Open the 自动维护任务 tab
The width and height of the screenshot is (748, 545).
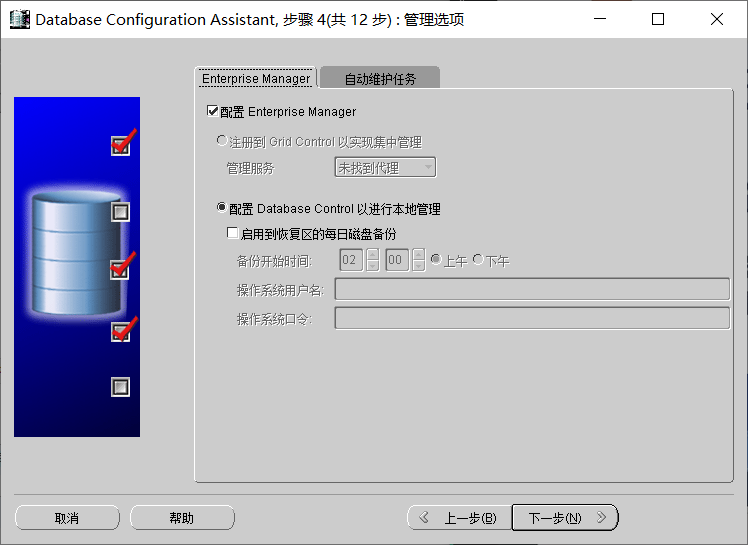point(380,78)
